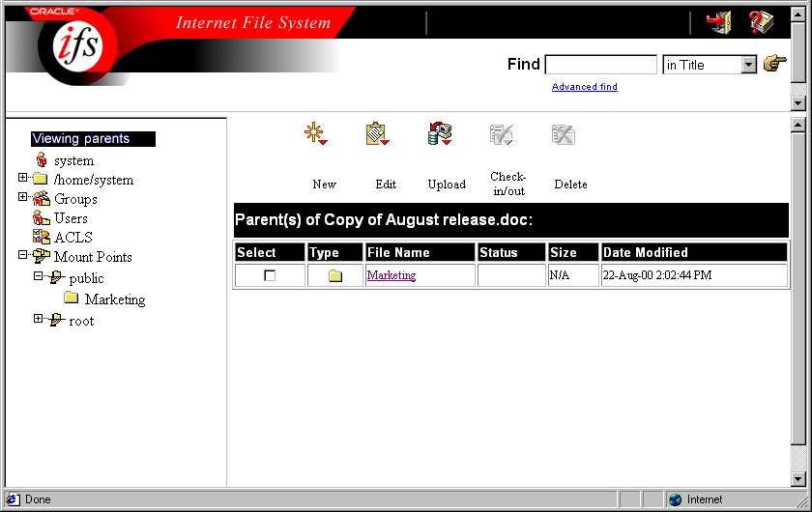Click the ifs logo
812x512 pixels.
[77, 45]
